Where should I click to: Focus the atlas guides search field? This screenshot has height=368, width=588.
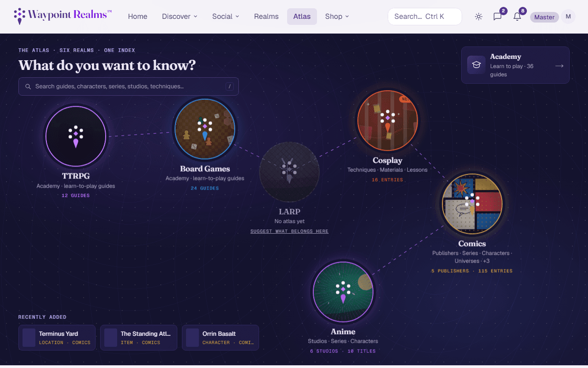click(x=129, y=86)
